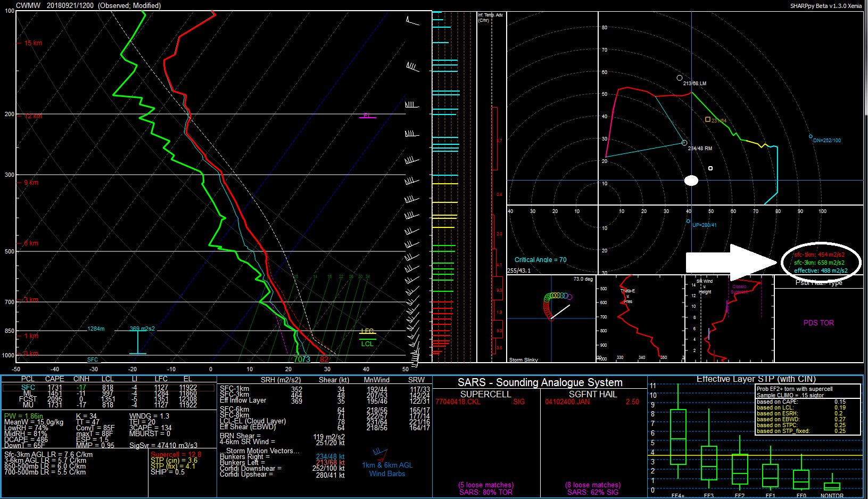Select the 77040418.CKL supercell analogue match
Screen dimensions: 868x499
tap(458, 402)
